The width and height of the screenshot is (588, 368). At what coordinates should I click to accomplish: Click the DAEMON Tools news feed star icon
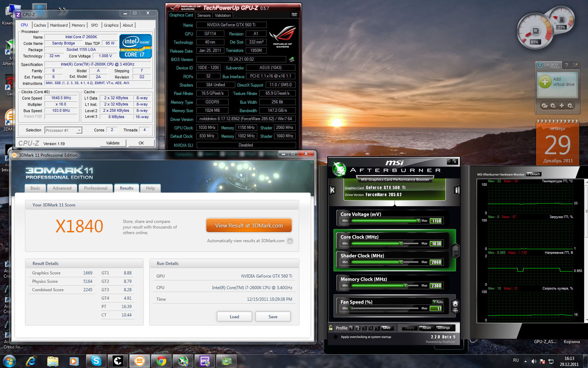[x=575, y=65]
